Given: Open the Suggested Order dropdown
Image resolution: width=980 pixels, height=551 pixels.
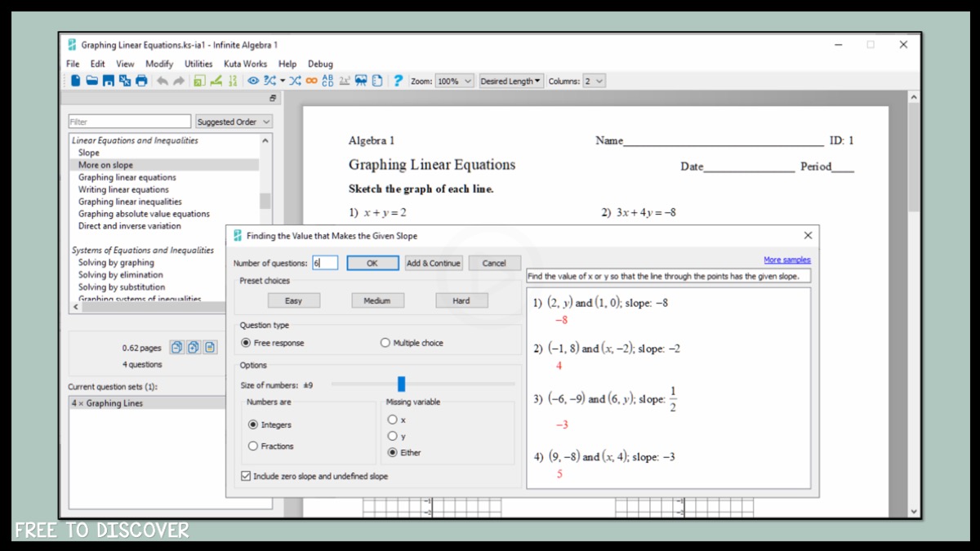Looking at the screenshot, I should (234, 122).
